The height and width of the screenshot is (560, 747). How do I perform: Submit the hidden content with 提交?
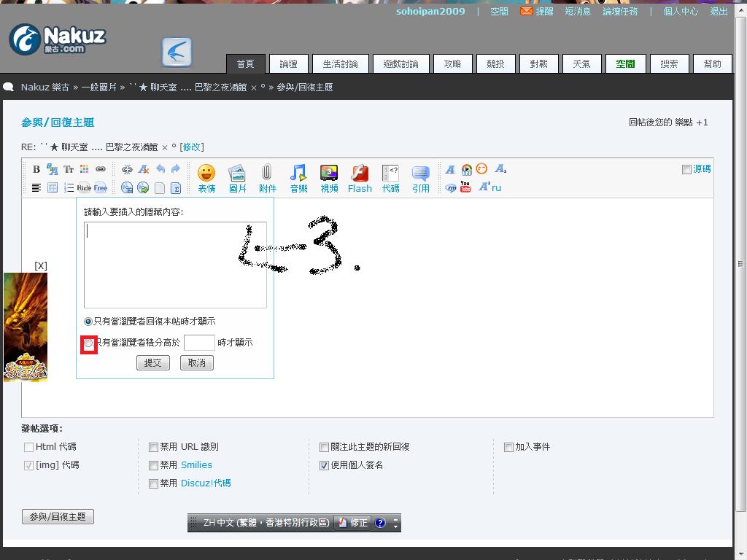pos(153,363)
